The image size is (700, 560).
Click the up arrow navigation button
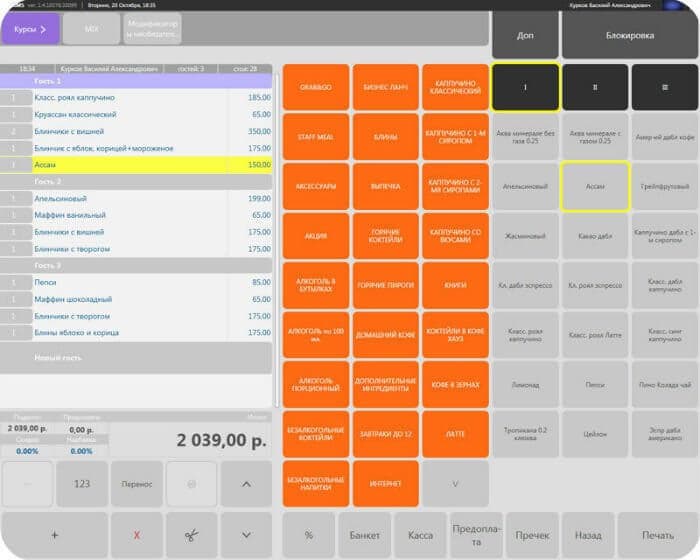246,484
